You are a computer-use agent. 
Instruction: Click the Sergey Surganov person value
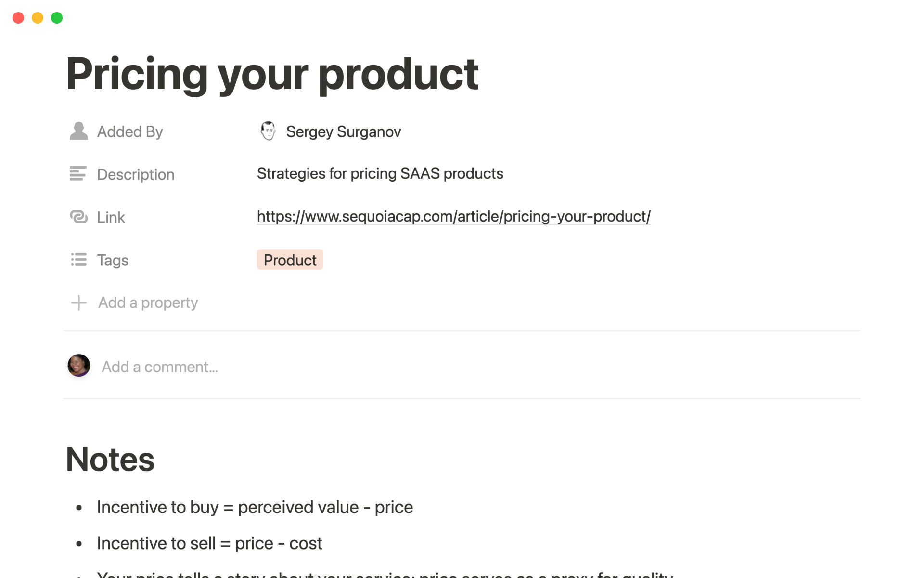coord(343,131)
